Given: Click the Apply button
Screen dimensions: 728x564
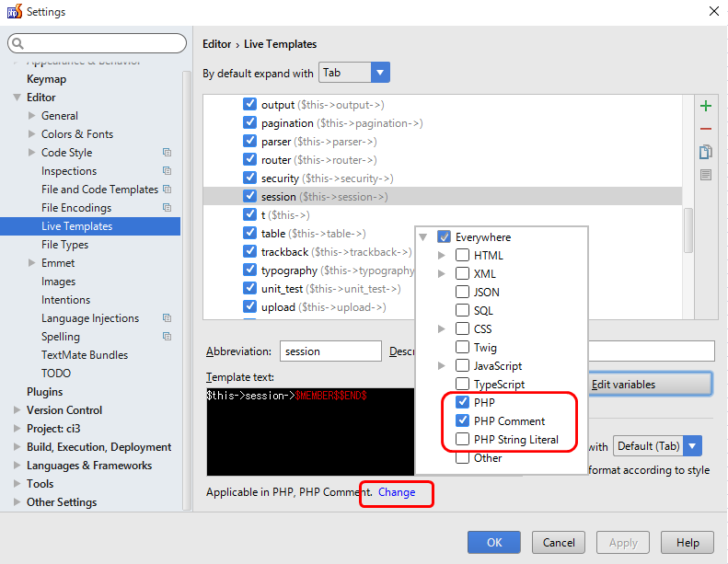Looking at the screenshot, I should pos(623,542).
